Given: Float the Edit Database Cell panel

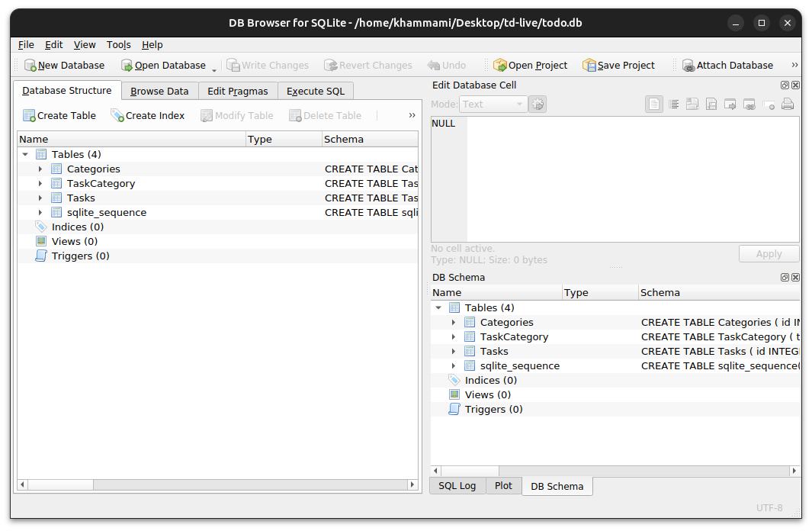Looking at the screenshot, I should point(785,85).
